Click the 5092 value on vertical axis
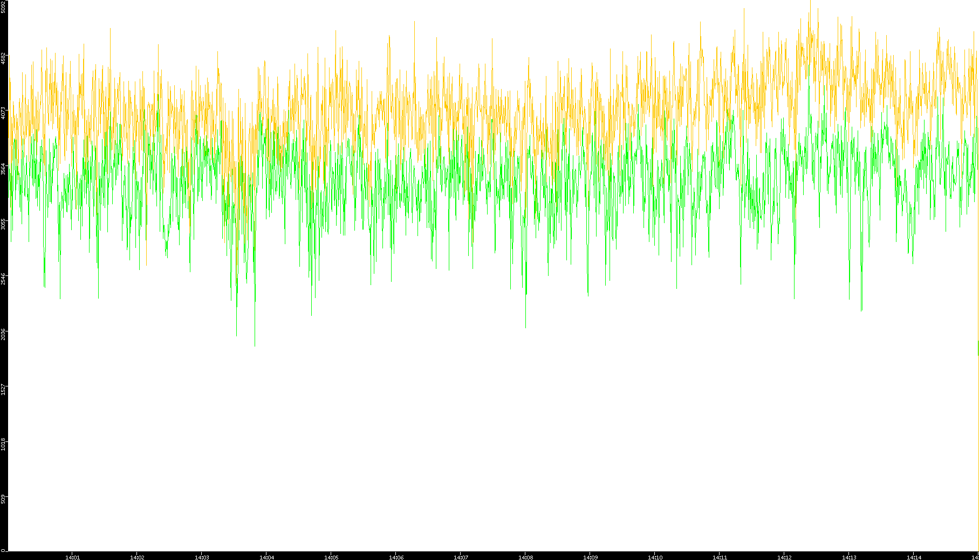The image size is (979, 560). click(3, 6)
